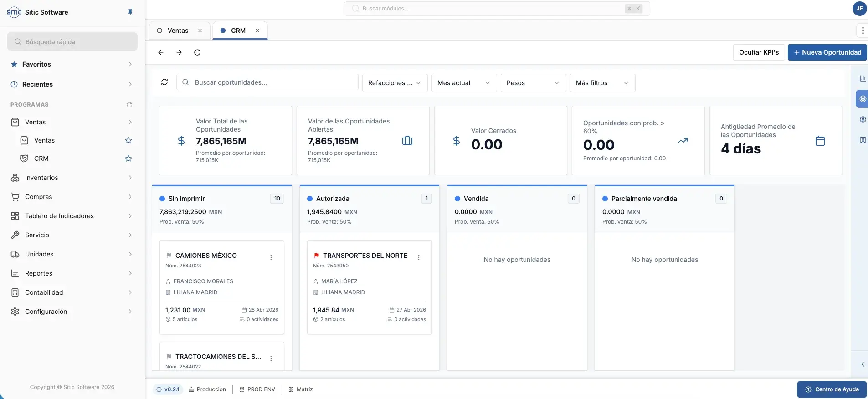Open Reportes in the sidebar

click(72, 273)
